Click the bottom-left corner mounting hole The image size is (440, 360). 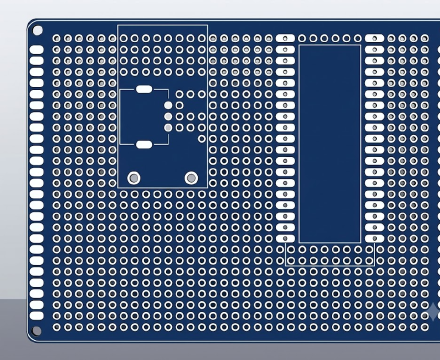coord(36,331)
